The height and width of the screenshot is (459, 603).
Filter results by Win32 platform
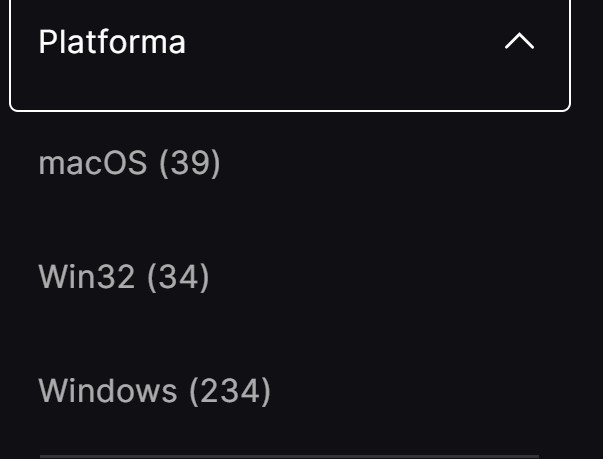(124, 277)
